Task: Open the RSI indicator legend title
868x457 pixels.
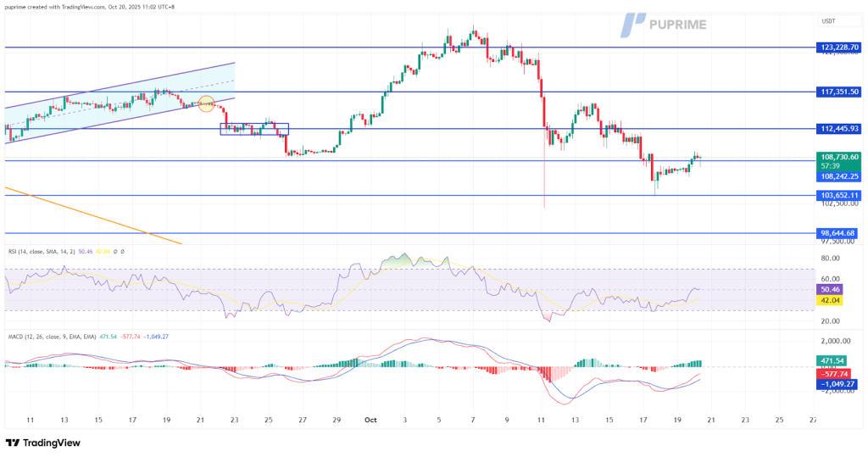Action: pos(42,252)
